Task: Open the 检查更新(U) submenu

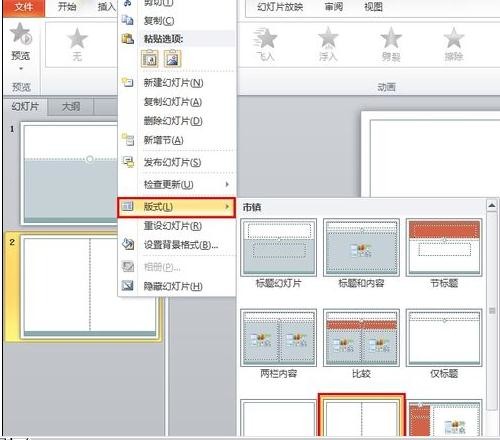Action: (x=177, y=184)
